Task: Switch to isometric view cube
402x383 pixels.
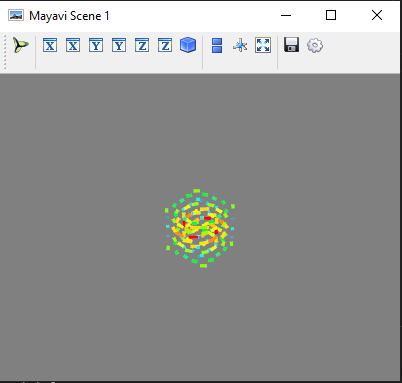Action: [188, 45]
